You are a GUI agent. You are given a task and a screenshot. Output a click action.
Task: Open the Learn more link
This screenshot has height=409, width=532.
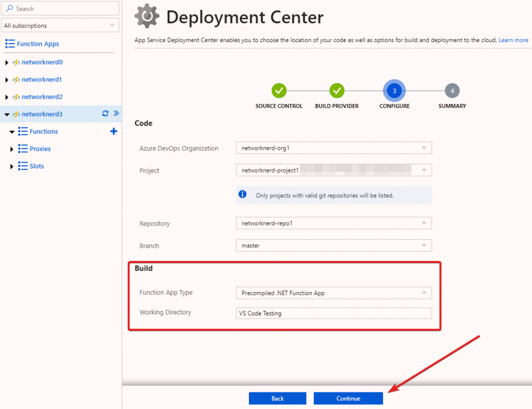pos(513,40)
